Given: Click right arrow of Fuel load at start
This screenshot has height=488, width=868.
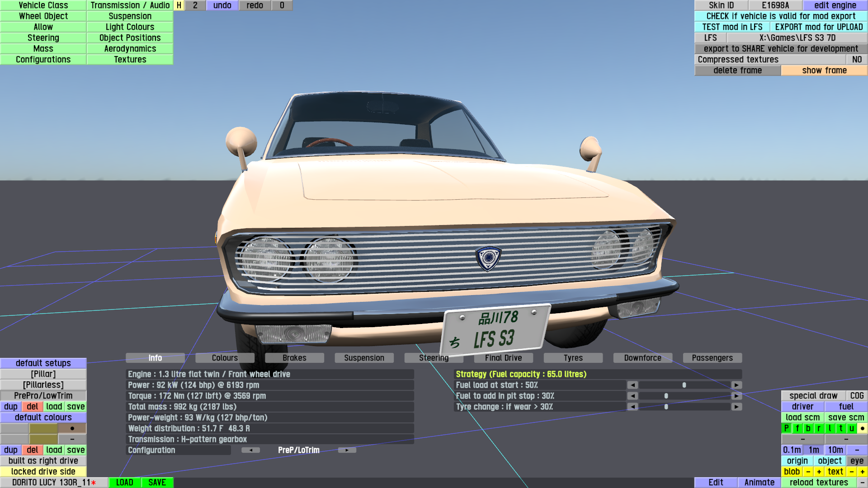Looking at the screenshot, I should 736,385.
